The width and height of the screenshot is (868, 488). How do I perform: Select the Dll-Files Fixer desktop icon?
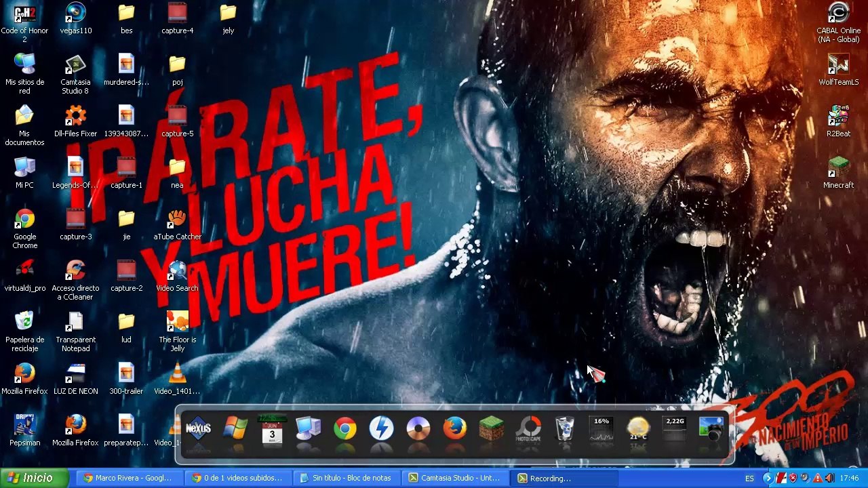click(x=75, y=121)
